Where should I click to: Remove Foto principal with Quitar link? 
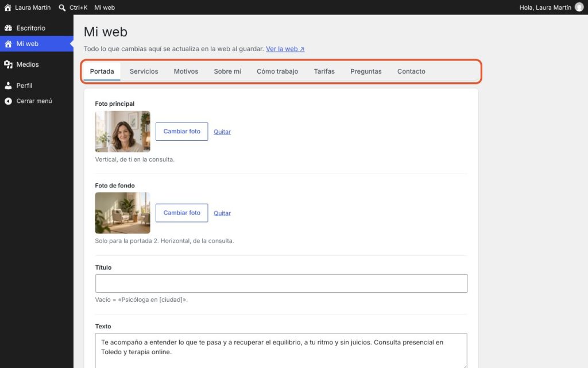point(222,132)
